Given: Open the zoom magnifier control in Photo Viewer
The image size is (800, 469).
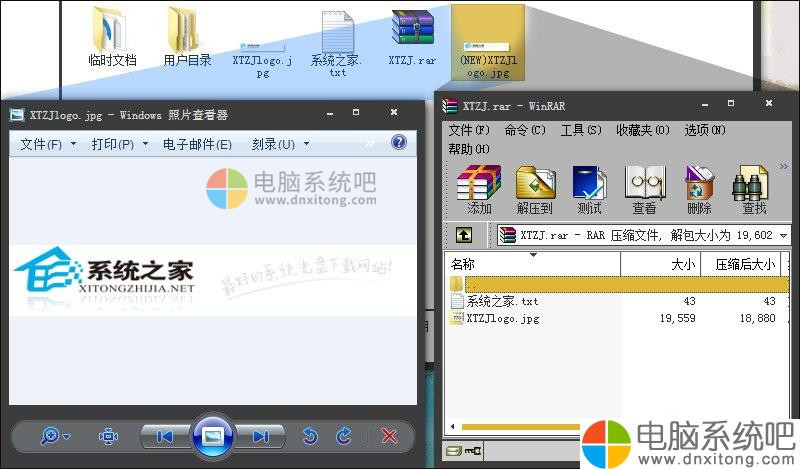Looking at the screenshot, I should (55, 436).
